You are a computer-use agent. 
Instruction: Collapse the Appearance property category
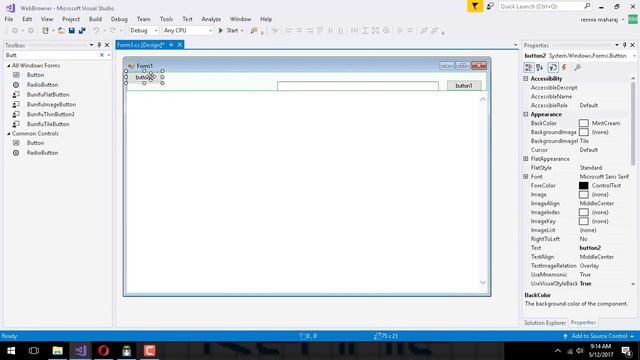(526, 114)
